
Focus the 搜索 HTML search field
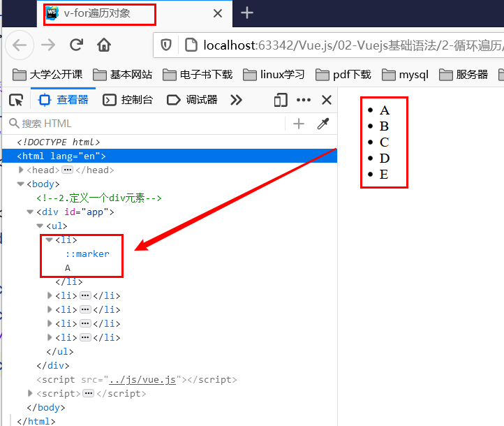(144, 124)
